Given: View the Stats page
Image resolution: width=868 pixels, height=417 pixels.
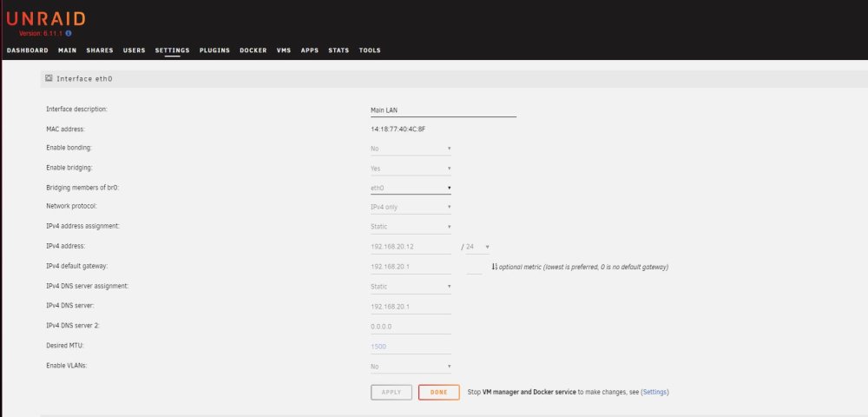Looking at the screenshot, I should coord(339,50).
